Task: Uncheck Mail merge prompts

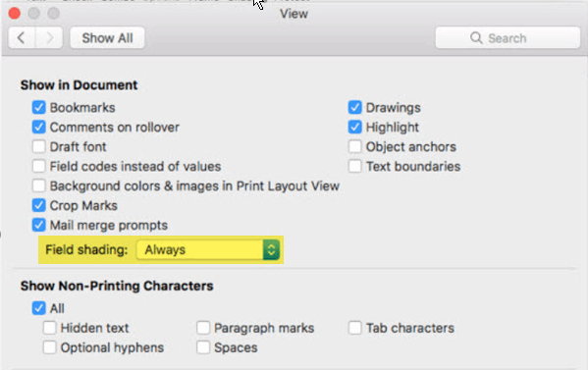Action: click(x=38, y=225)
